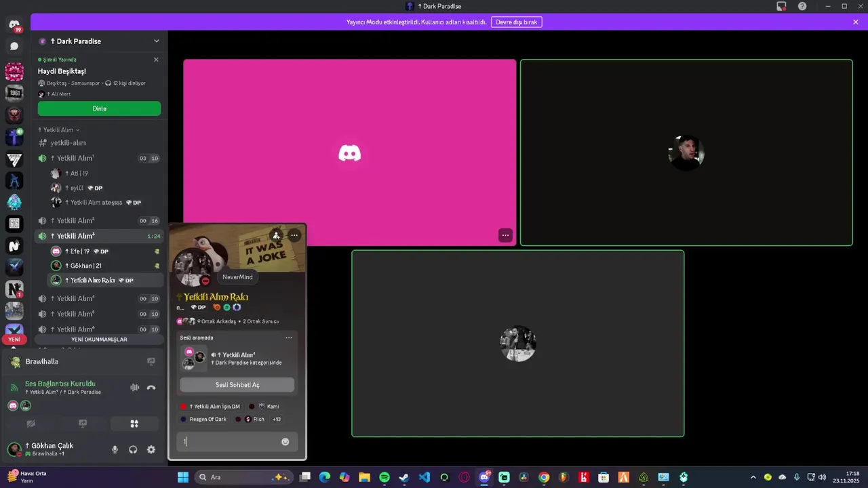
Task: Toggle the camera on or off
Action: point(31,424)
